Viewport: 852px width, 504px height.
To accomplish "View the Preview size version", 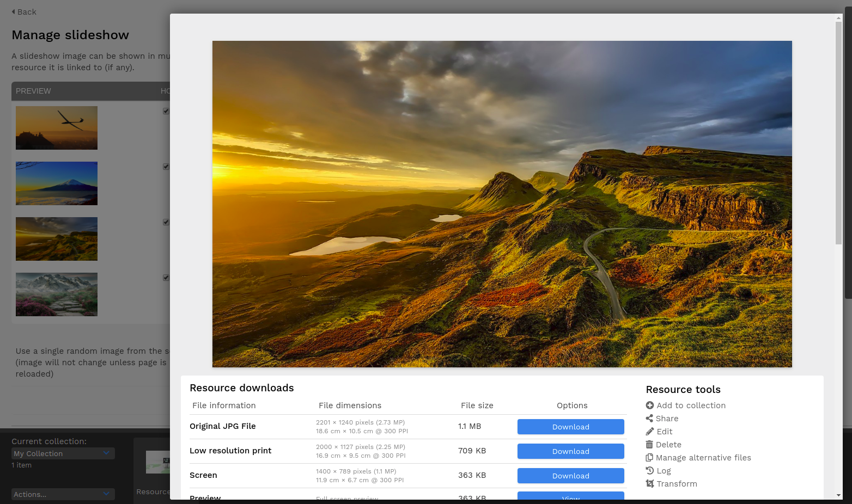I will (571, 496).
